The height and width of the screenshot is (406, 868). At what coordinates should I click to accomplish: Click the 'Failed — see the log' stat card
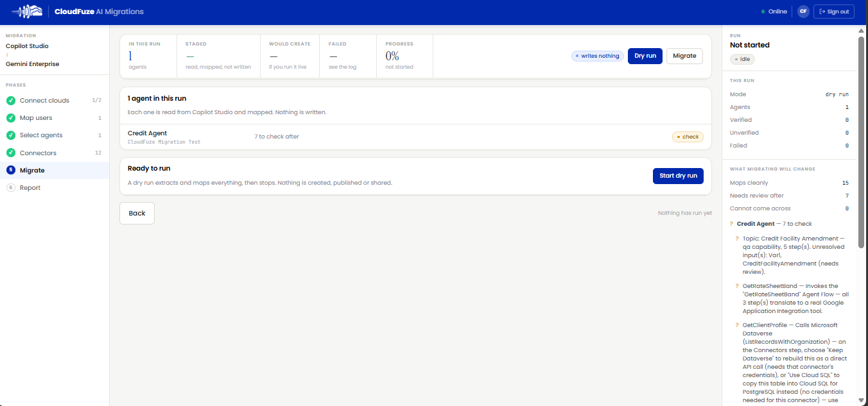349,56
